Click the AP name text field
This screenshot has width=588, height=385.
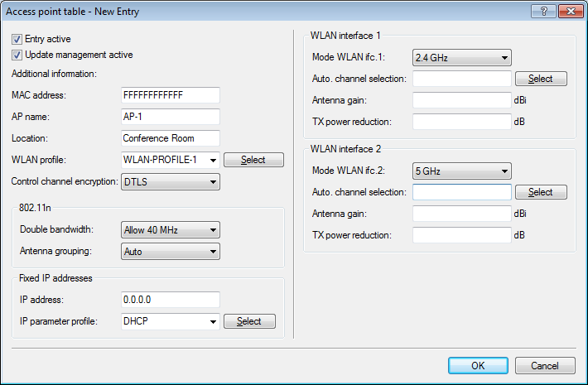pyautogui.click(x=170, y=117)
